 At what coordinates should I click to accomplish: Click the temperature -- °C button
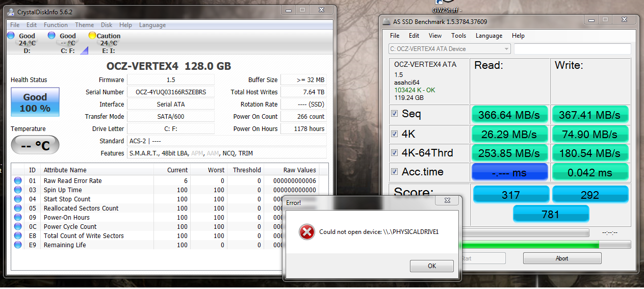[35, 146]
